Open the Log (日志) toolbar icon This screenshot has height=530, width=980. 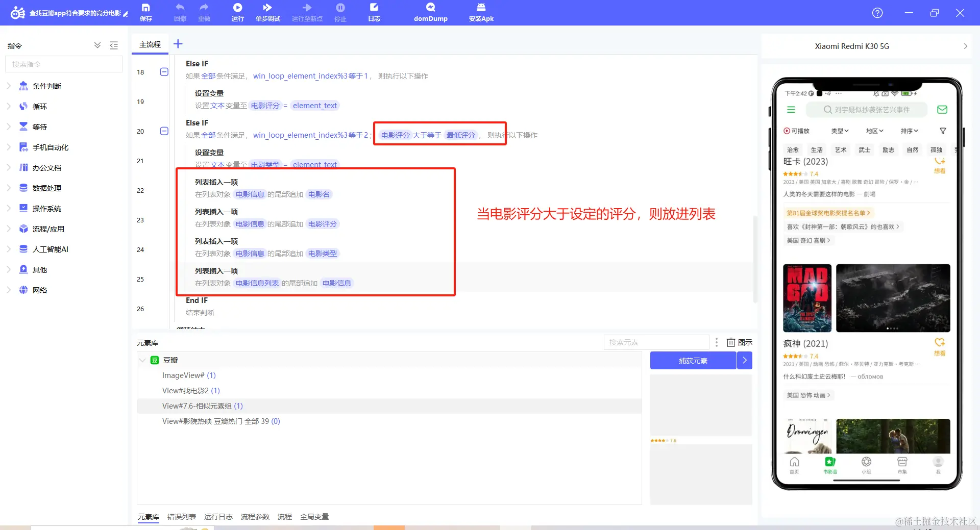click(374, 12)
